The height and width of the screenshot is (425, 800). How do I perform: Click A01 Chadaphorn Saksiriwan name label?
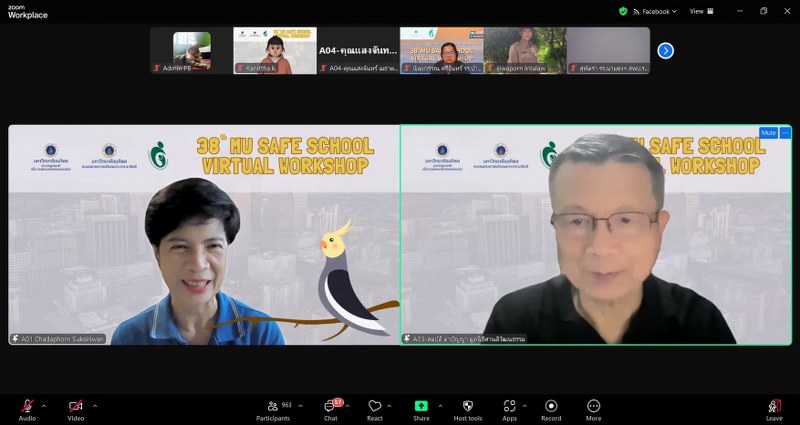click(59, 339)
